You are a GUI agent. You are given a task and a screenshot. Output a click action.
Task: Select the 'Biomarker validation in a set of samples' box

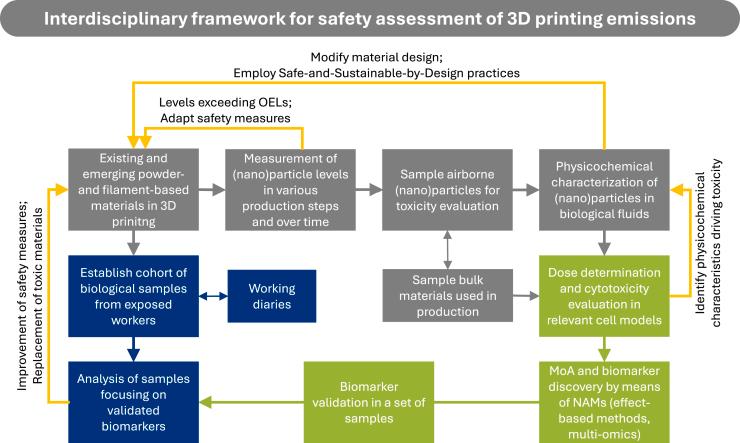(x=369, y=402)
